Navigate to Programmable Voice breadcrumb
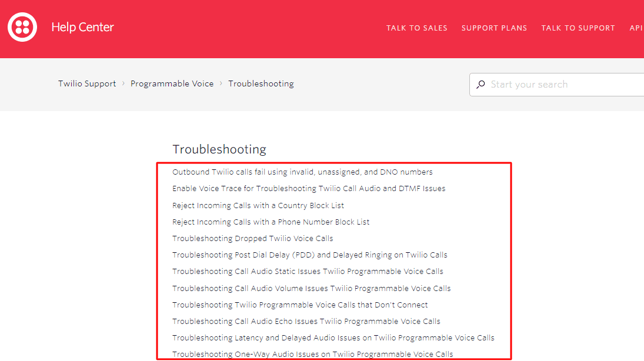 172,83
